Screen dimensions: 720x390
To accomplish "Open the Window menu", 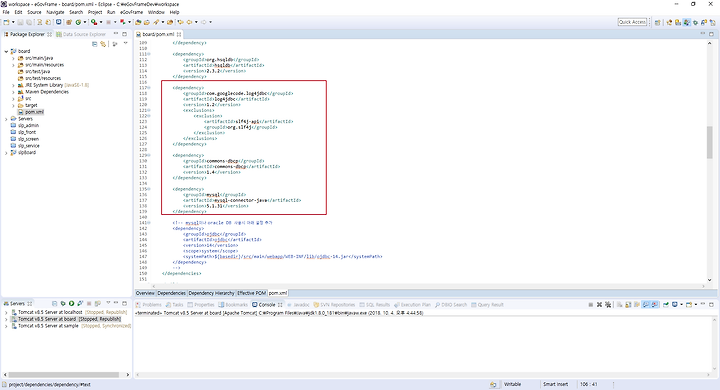I will point(156,12).
